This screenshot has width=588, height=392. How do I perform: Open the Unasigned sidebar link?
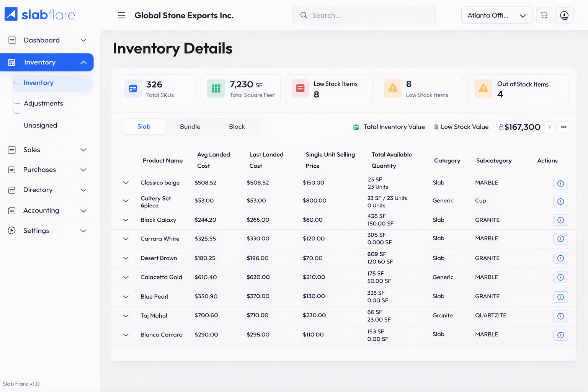tap(40, 125)
